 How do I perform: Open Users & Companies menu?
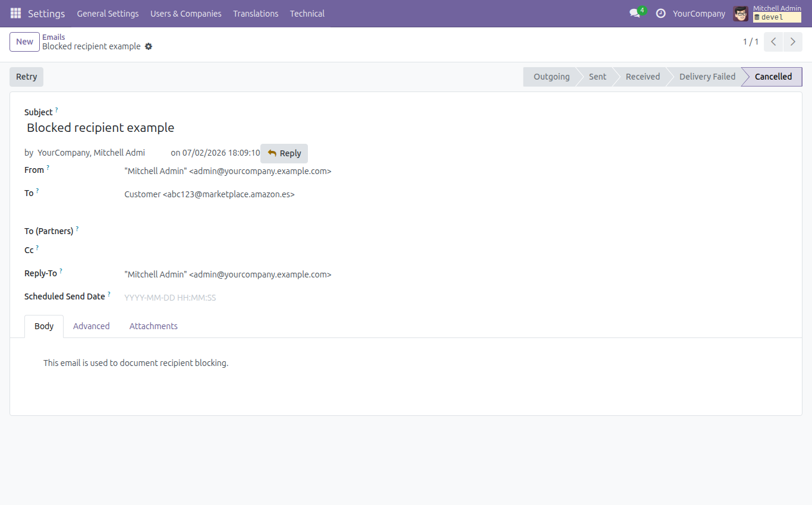(x=186, y=13)
